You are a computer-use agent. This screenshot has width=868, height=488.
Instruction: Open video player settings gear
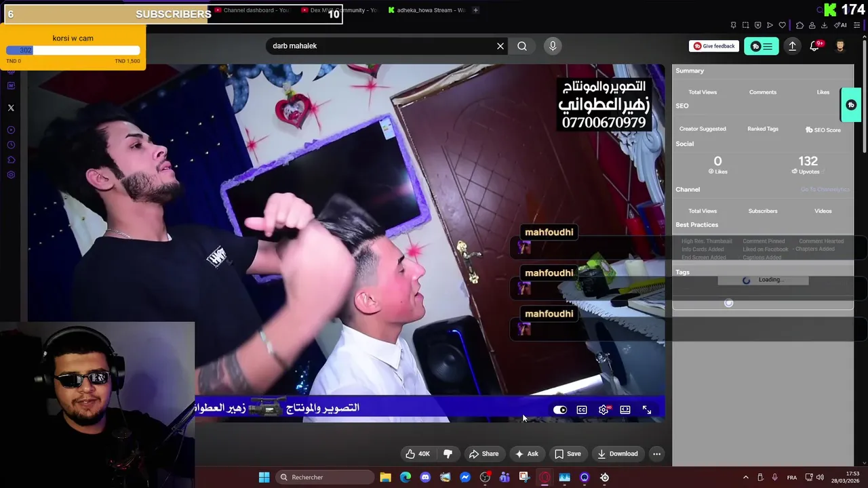tap(604, 410)
